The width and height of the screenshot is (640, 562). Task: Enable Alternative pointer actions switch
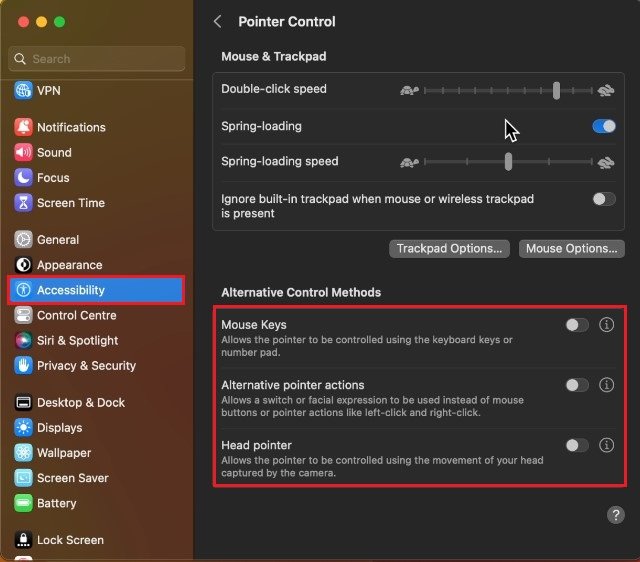577,385
